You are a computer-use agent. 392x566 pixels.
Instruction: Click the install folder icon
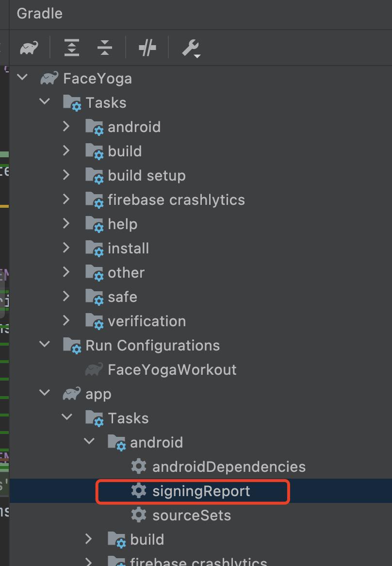(x=95, y=249)
